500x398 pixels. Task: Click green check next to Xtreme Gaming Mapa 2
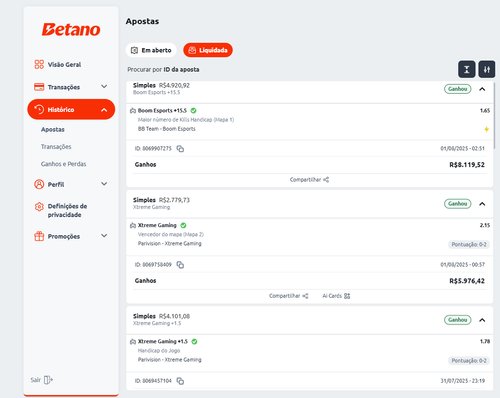[x=183, y=225]
